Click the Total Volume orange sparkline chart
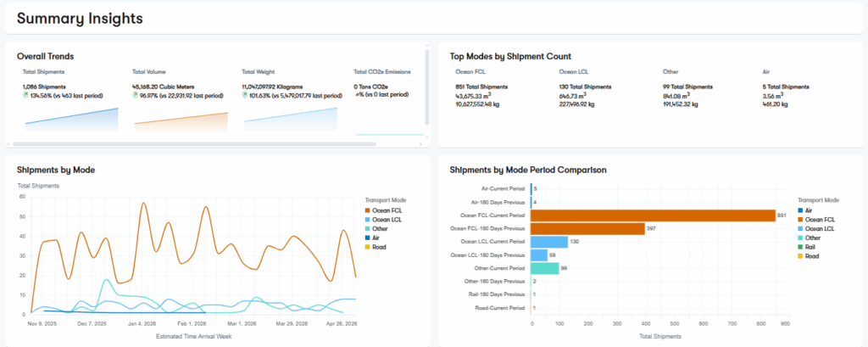868x347 pixels. 181,122
